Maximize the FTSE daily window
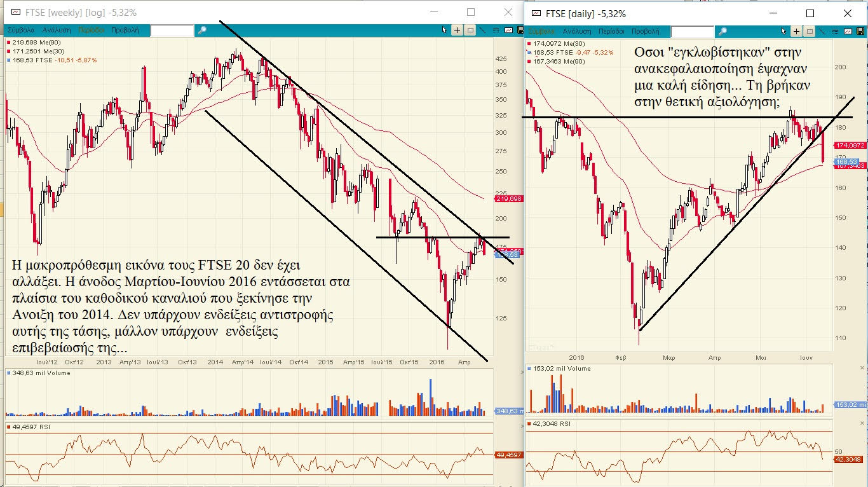The height and width of the screenshot is (487, 868). pos(810,13)
